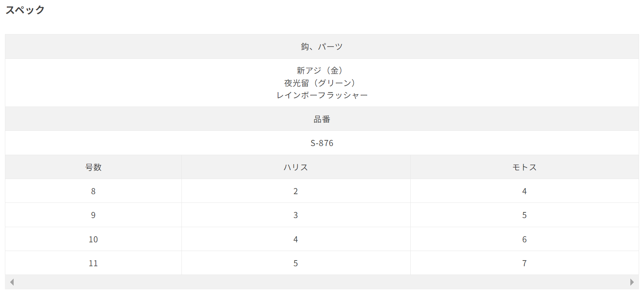Screen dimensions: 644x292
Task: Click the ハリス value 2 cell
Action: (296, 191)
